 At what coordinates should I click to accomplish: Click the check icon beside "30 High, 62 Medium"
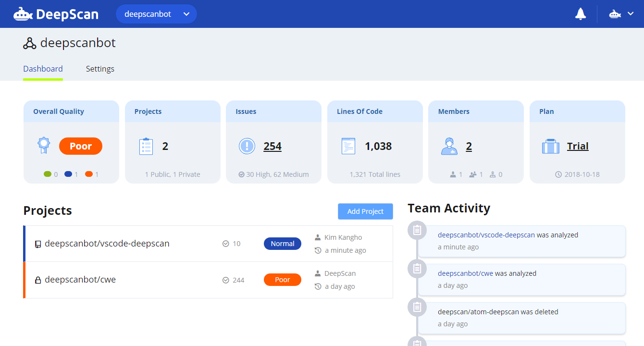(x=241, y=174)
